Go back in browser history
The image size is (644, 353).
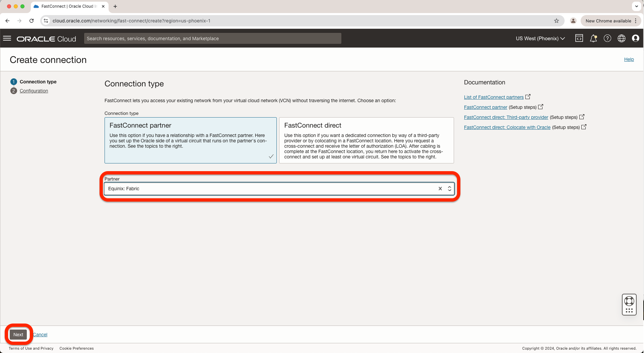7,21
